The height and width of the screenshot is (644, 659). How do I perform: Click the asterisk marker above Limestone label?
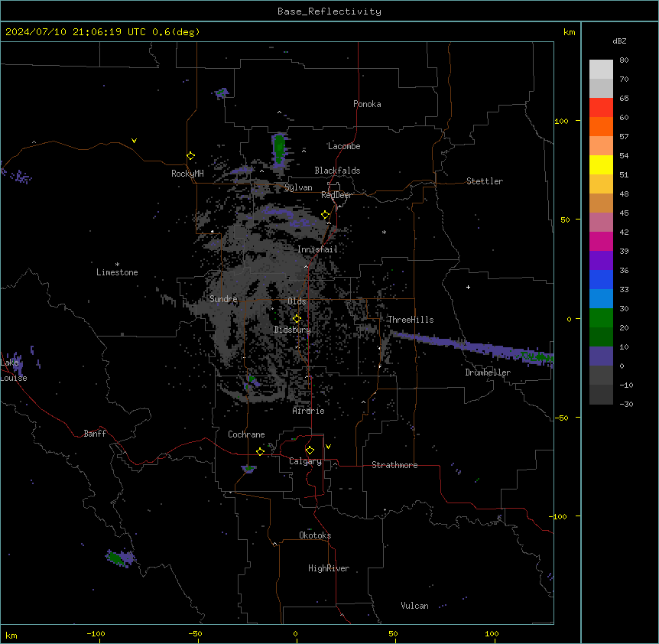(117, 265)
